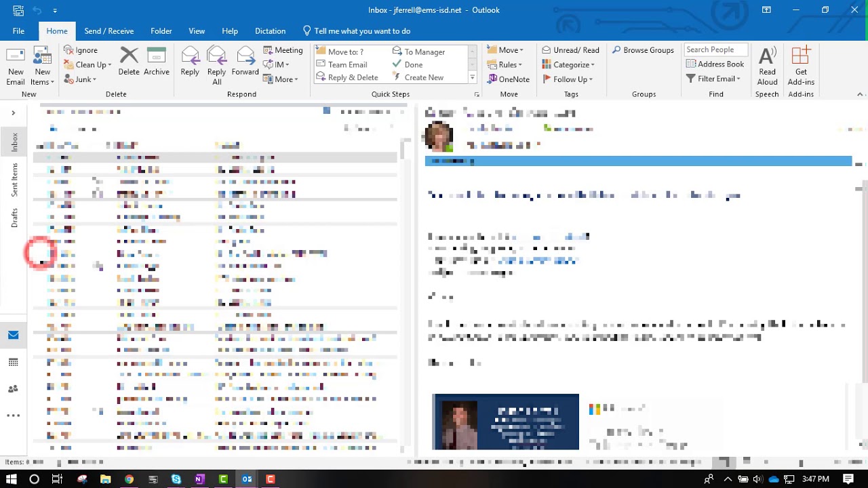This screenshot has height=488, width=868.
Task: Open the More respond options
Action: coord(281,79)
